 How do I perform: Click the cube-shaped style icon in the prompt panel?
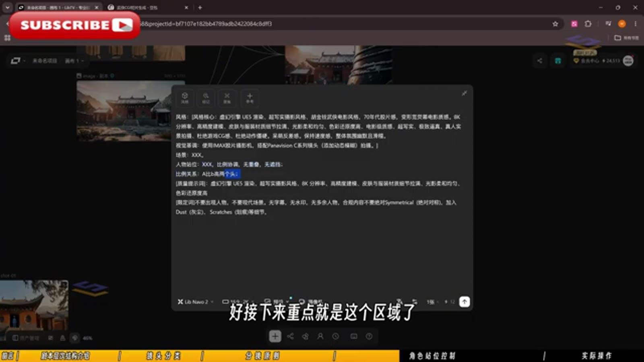click(x=185, y=98)
